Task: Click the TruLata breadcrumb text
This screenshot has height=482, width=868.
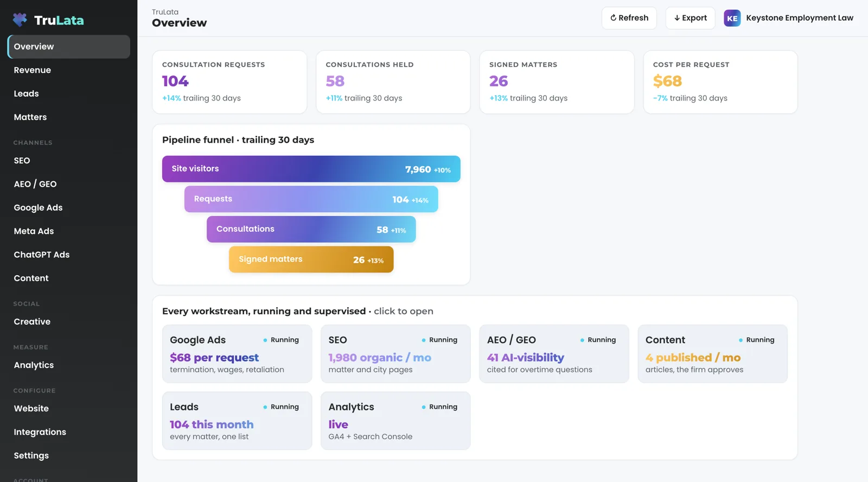Action: tap(165, 12)
